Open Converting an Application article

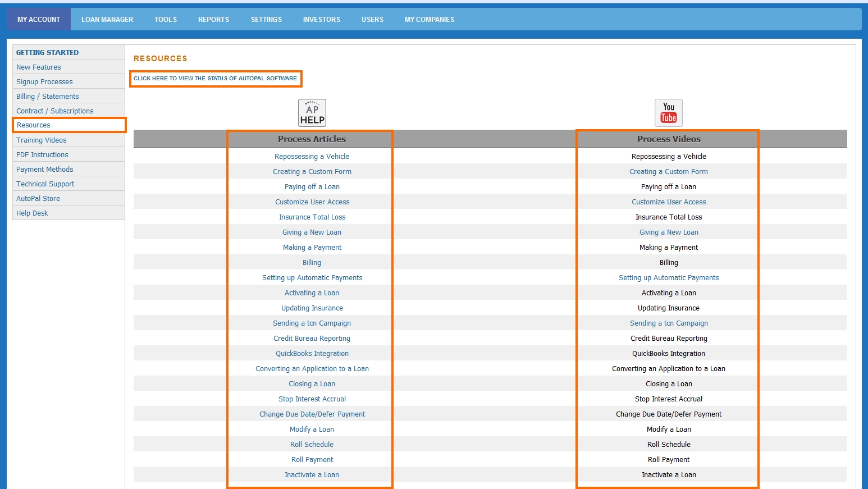(x=312, y=369)
